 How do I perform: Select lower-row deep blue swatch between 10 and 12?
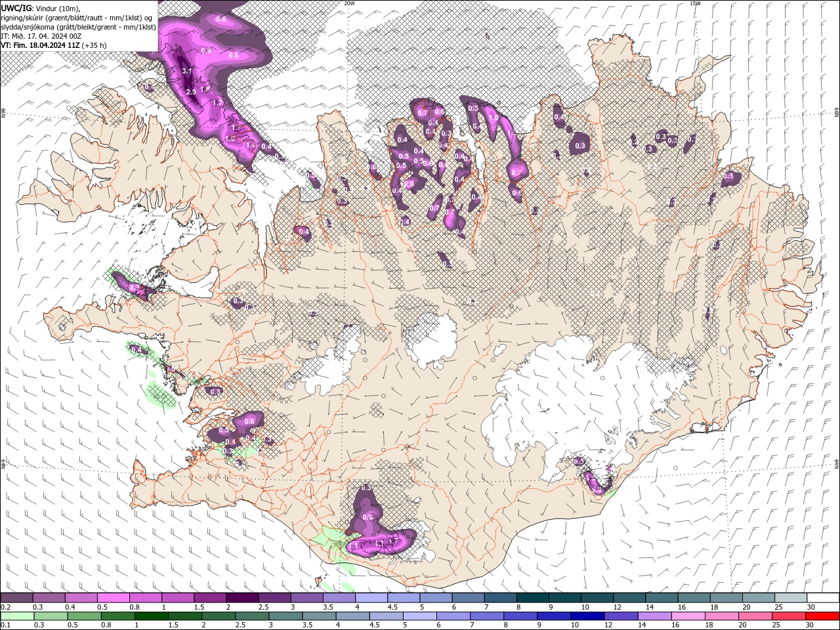click(x=587, y=616)
